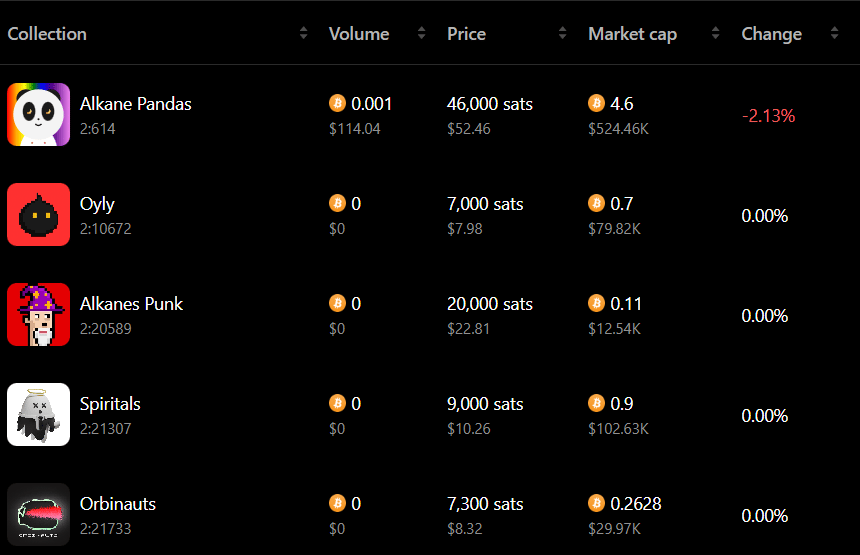Click Bitcoin icon beside Oyly 0.7 market cap
860x555 pixels.
tap(597, 203)
